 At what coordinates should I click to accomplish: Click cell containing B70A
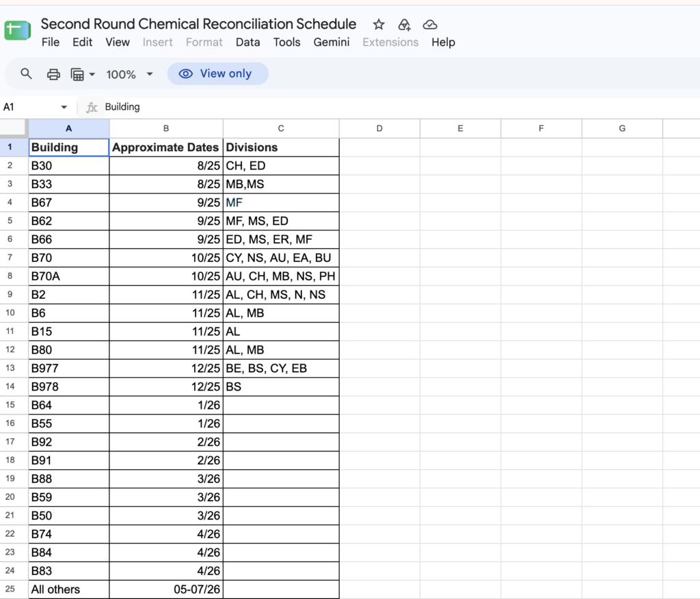coord(69,276)
